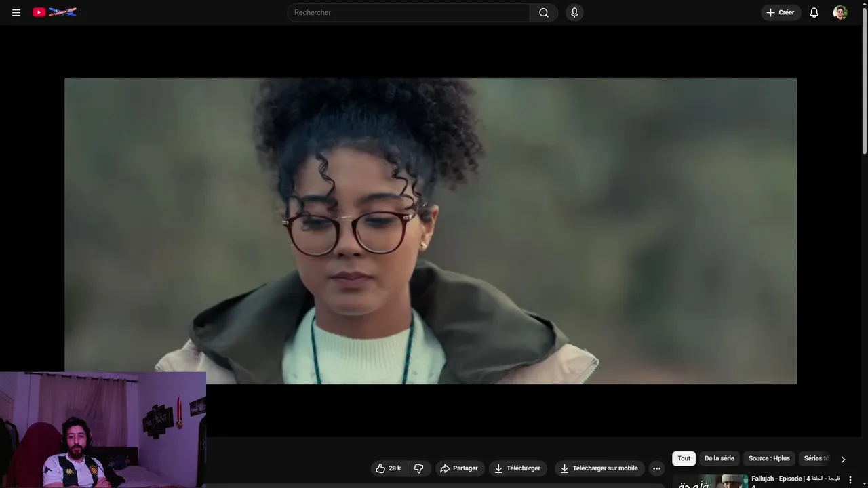This screenshot has height=488, width=868.
Task: Like the video with 28 k
Action: [389, 468]
